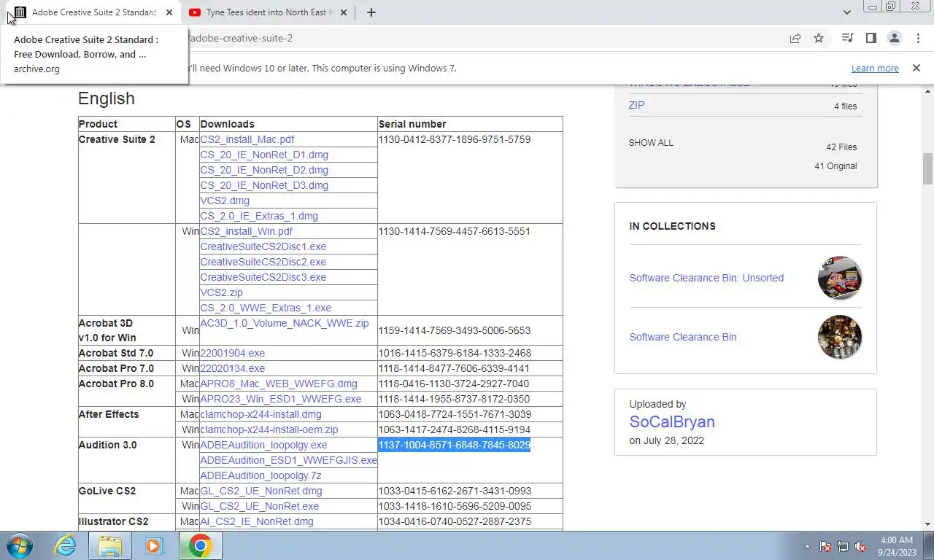The image size is (934, 560).
Task: Download CreativeSuiteCS2Disc3.exe
Action: click(263, 277)
